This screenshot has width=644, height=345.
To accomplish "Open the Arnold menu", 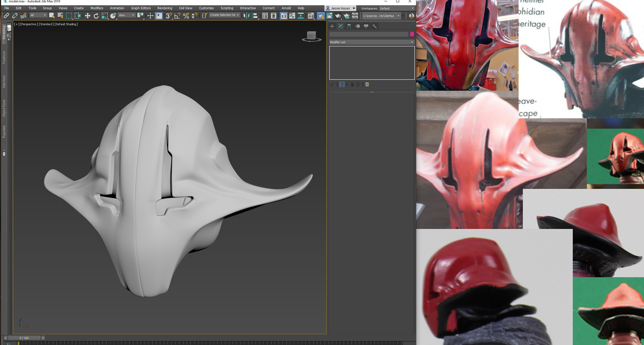I will (x=286, y=8).
